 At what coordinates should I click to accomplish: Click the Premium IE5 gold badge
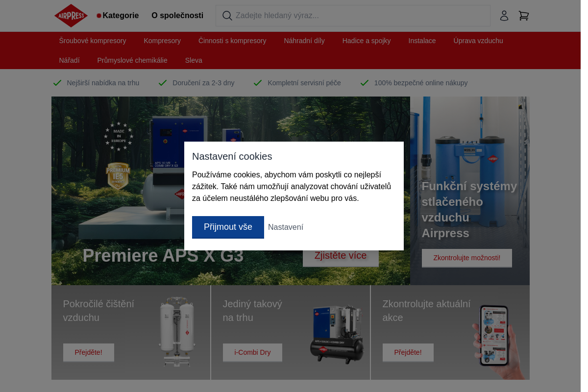[118, 176]
